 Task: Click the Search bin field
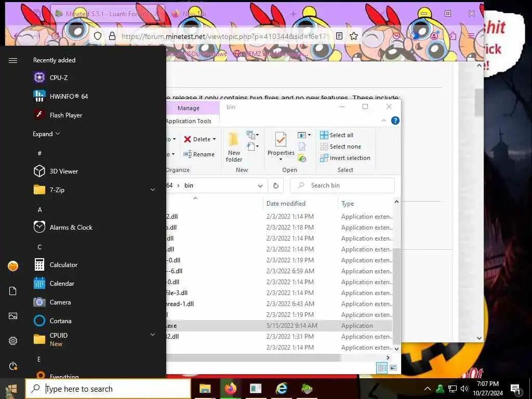[x=342, y=185]
